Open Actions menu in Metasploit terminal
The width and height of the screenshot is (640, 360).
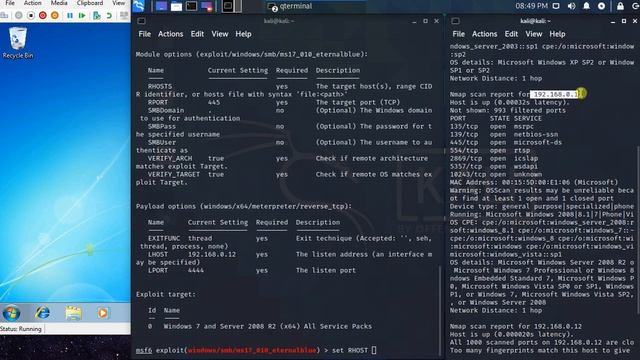(171, 34)
